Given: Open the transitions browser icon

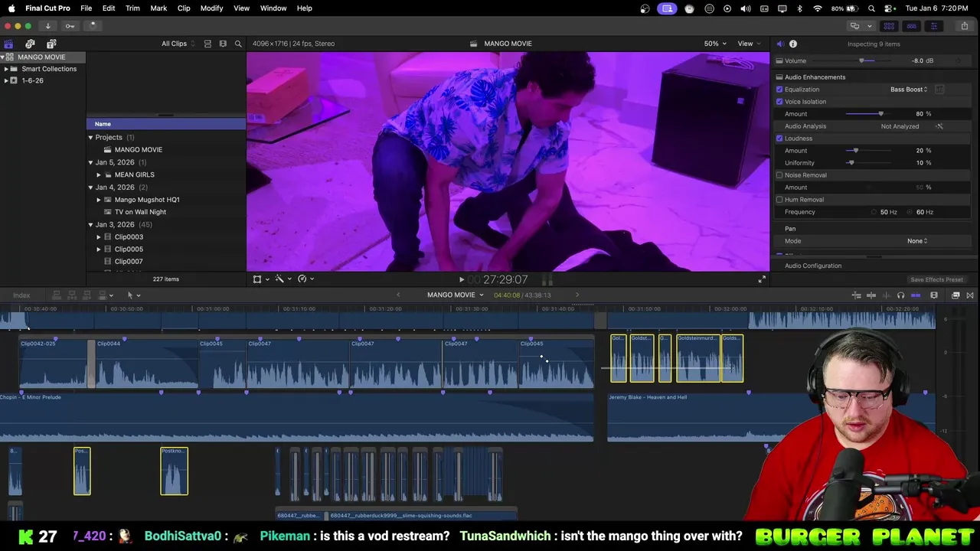Looking at the screenshot, I should (970, 295).
